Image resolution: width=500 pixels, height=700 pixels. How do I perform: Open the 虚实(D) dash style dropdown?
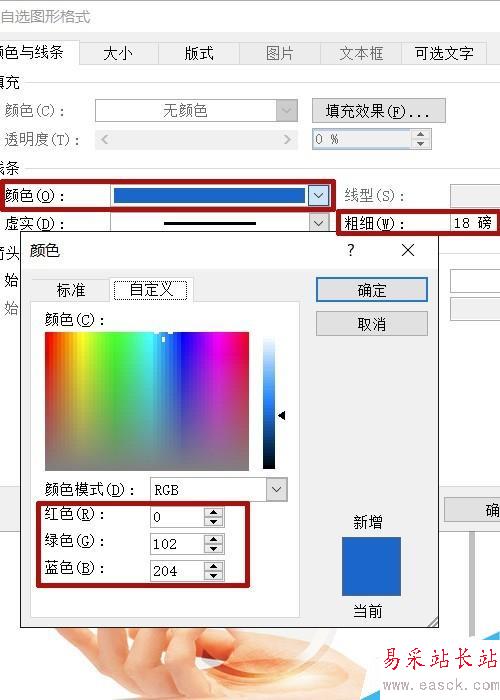[318, 223]
